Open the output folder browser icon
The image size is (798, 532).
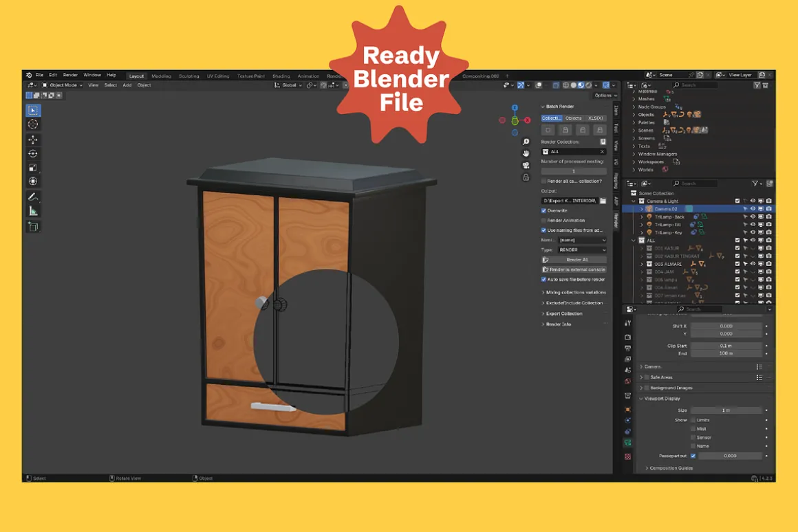coord(603,201)
